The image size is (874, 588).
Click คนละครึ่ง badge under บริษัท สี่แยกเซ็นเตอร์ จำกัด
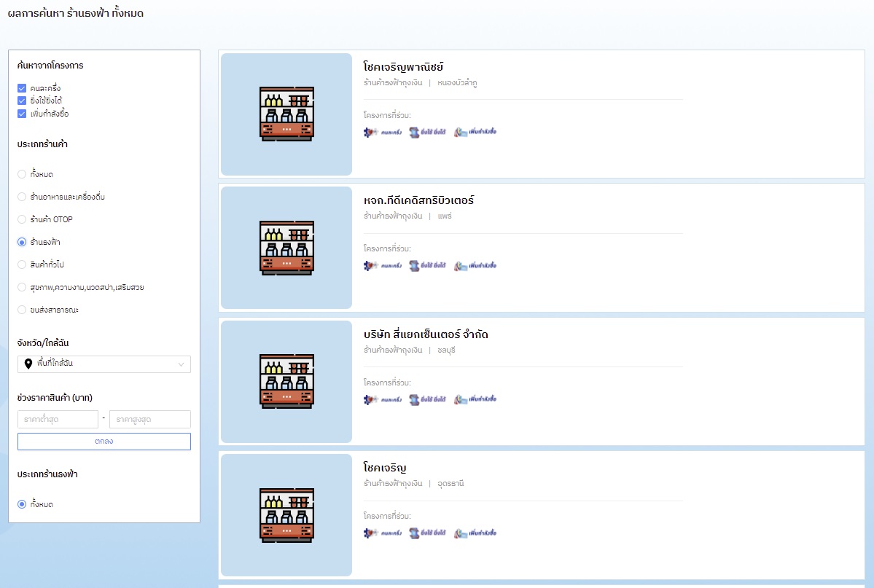[383, 399]
